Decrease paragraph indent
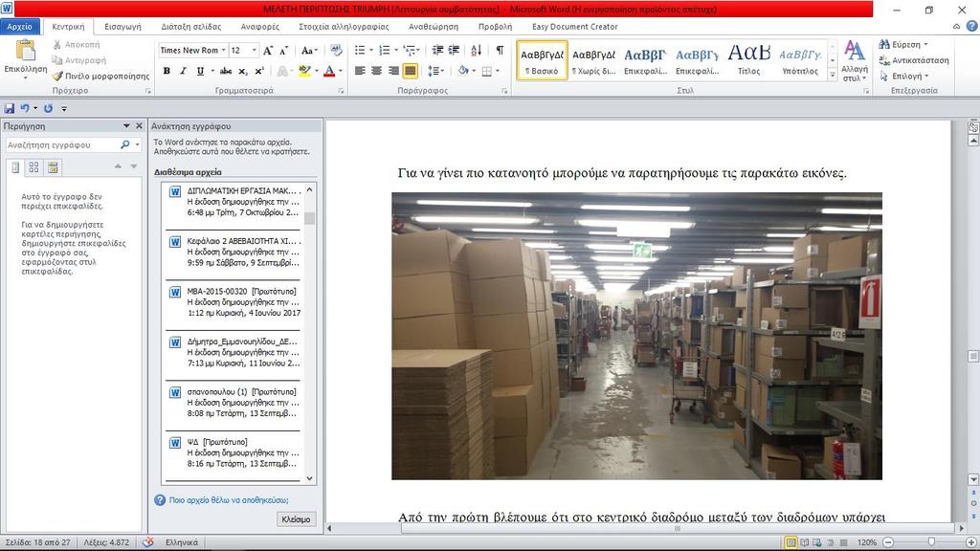 click(437, 50)
